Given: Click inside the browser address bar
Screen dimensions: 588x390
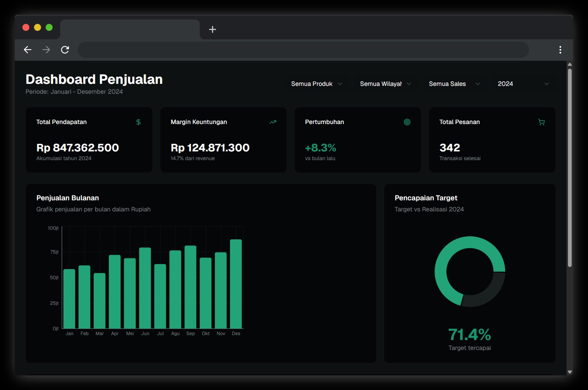Looking at the screenshot, I should (x=303, y=50).
